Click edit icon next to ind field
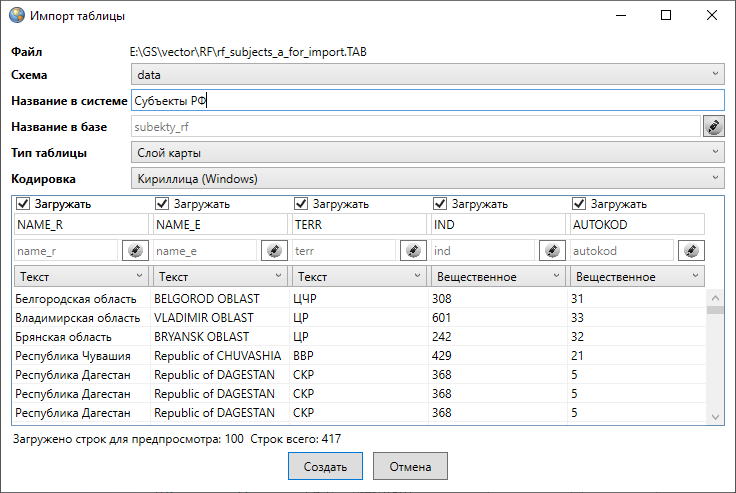 (551, 250)
